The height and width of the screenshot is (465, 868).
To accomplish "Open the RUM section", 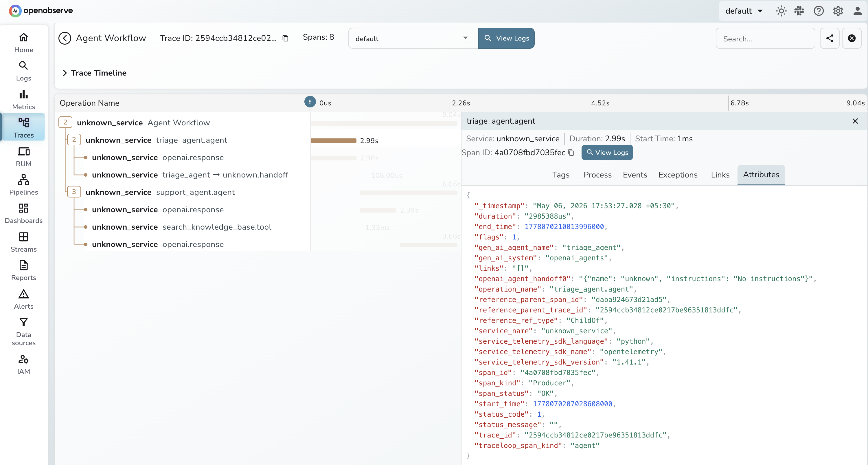I will (x=24, y=156).
